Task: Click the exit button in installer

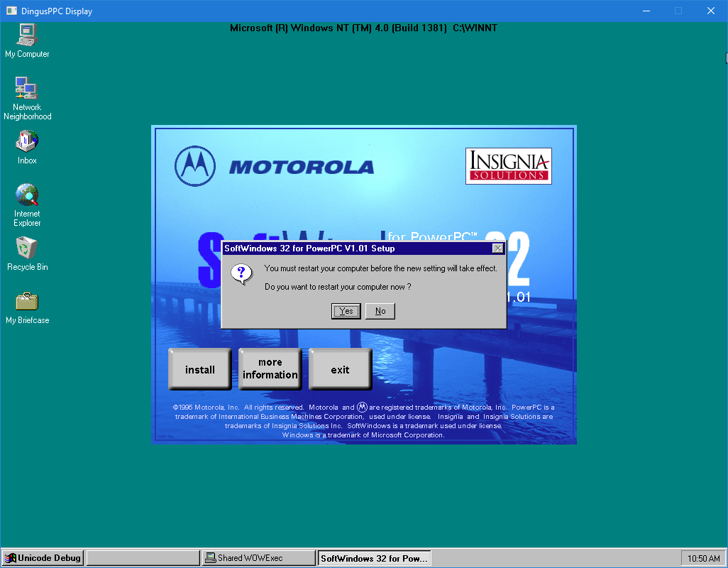Action: click(x=340, y=370)
